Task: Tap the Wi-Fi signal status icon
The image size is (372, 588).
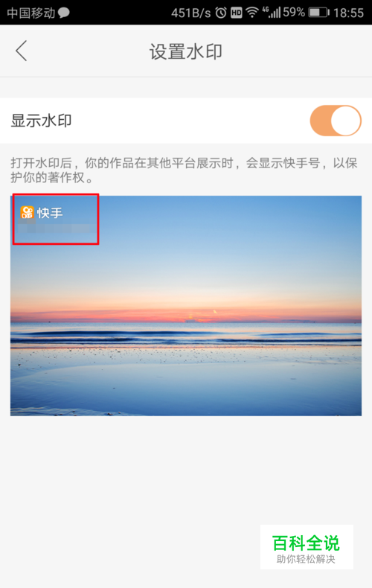Action: click(x=252, y=13)
